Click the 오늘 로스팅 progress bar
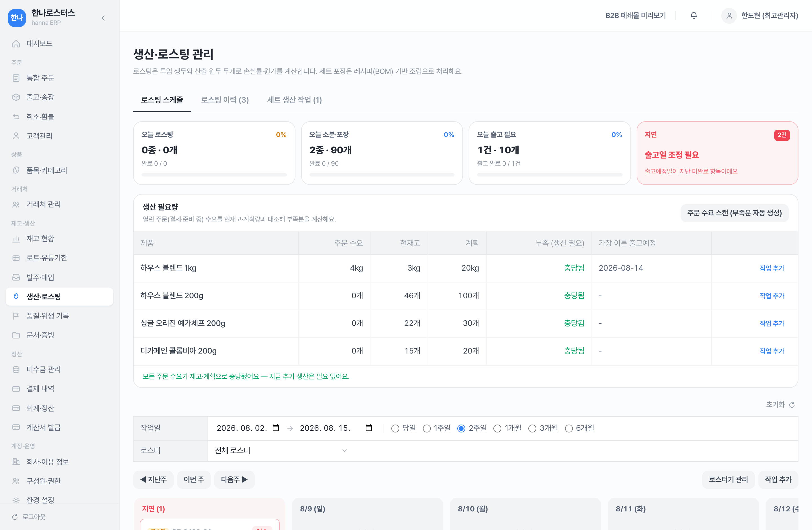 point(214,175)
